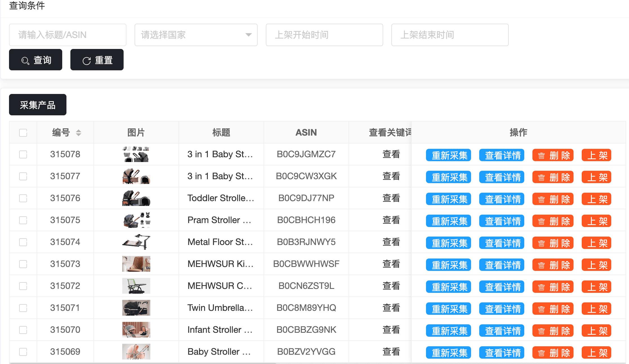Open the 上架结束时间 date picker
This screenshot has height=364, width=629.
[450, 35]
